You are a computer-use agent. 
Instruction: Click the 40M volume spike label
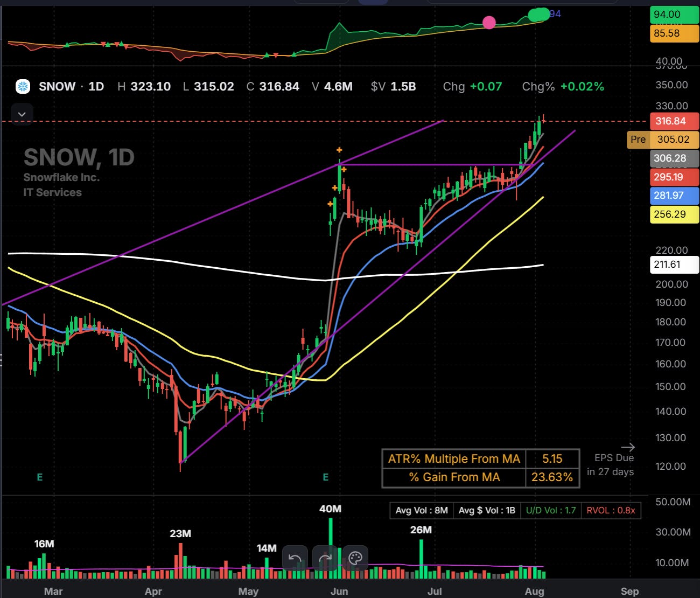point(330,509)
